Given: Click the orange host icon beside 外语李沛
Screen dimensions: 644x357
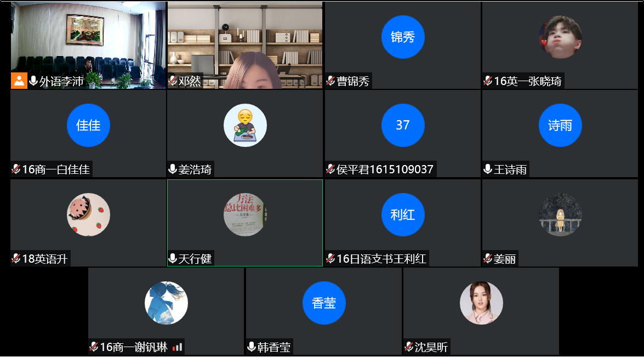Looking at the screenshot, I should click(x=19, y=81).
